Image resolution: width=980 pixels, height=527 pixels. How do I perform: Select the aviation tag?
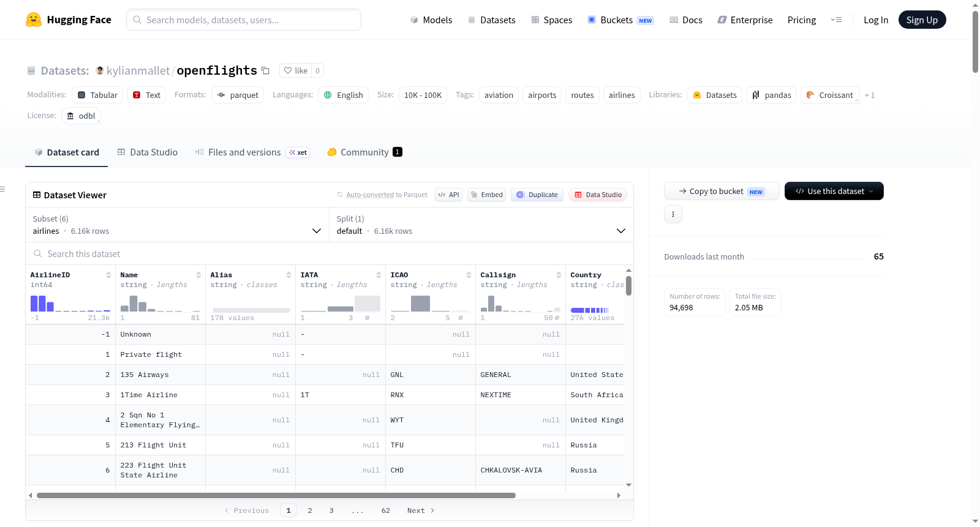(499, 95)
